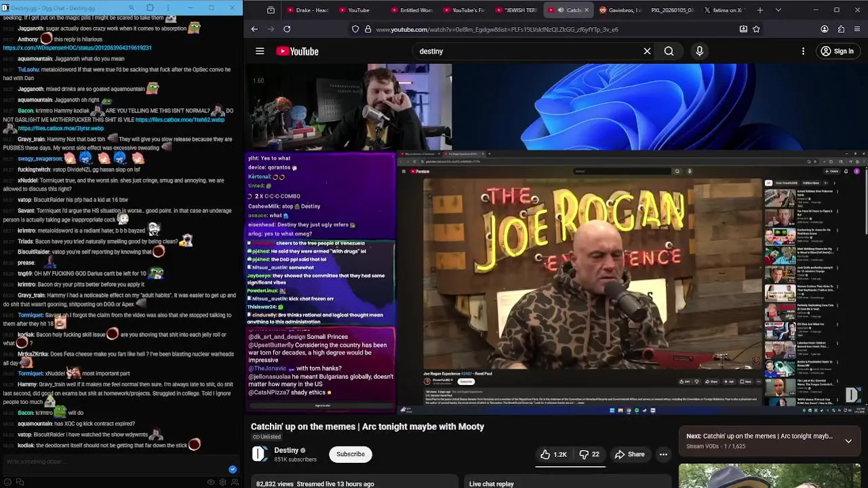Open whispers icon in Dgg chat
Screen dimensions: 868x488
coord(20,482)
